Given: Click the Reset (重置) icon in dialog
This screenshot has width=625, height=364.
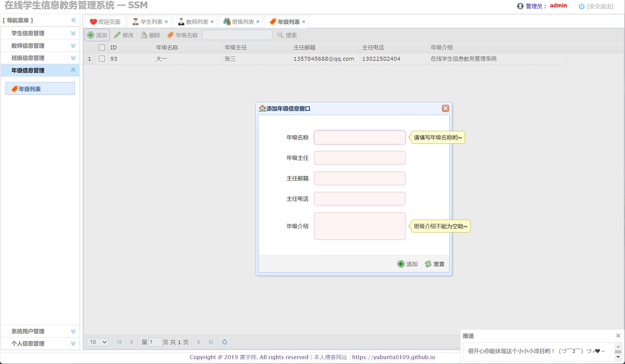Looking at the screenshot, I should coord(428,264).
